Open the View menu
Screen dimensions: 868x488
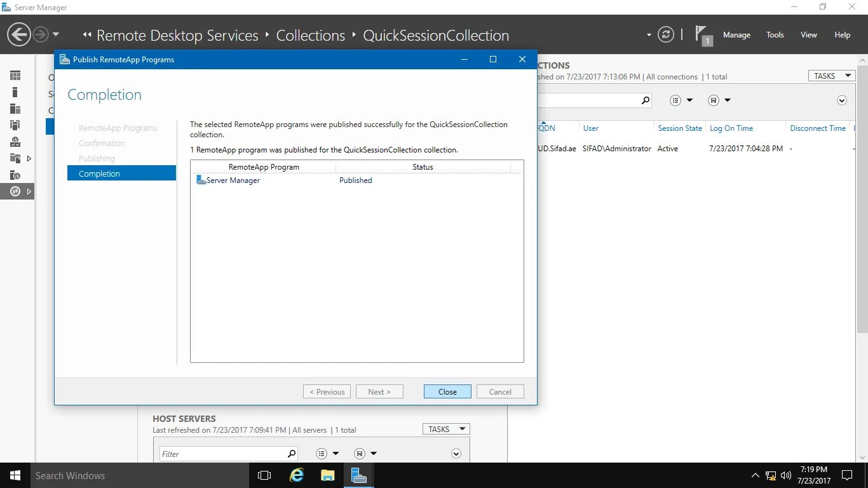click(x=808, y=35)
